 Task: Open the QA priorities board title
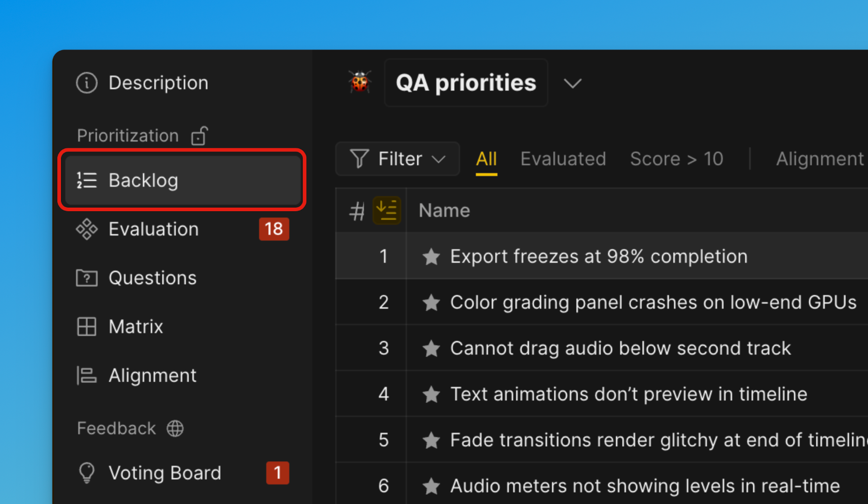point(466,83)
